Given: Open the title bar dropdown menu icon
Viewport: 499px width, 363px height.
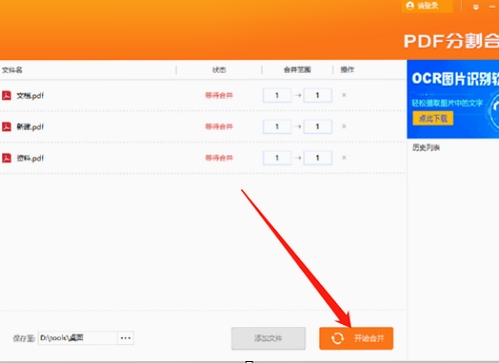Looking at the screenshot, I should click(x=476, y=7).
